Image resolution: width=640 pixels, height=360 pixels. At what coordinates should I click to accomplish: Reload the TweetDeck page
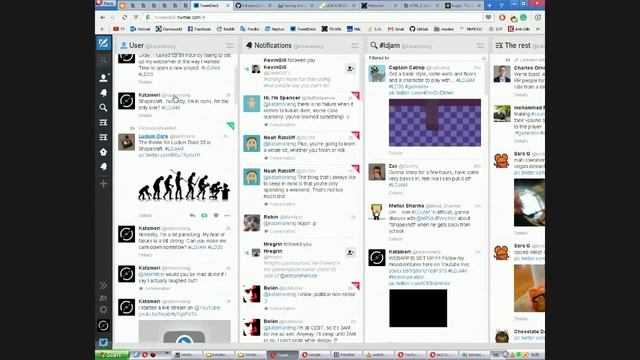coord(124,18)
